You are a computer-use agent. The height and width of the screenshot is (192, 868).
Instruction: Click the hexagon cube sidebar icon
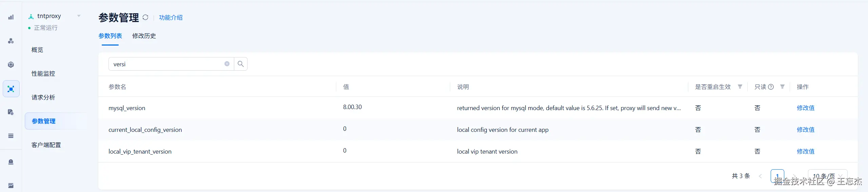click(x=11, y=65)
